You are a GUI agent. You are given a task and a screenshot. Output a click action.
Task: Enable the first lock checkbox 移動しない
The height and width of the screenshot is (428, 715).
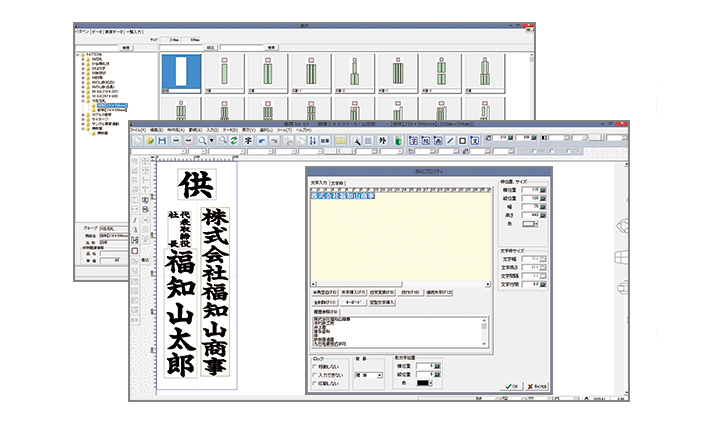[x=315, y=366]
